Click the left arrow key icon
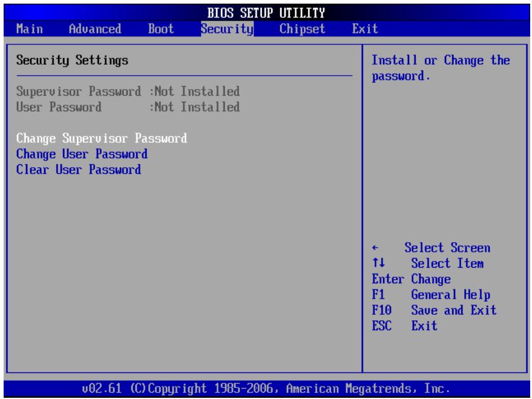 (x=375, y=248)
